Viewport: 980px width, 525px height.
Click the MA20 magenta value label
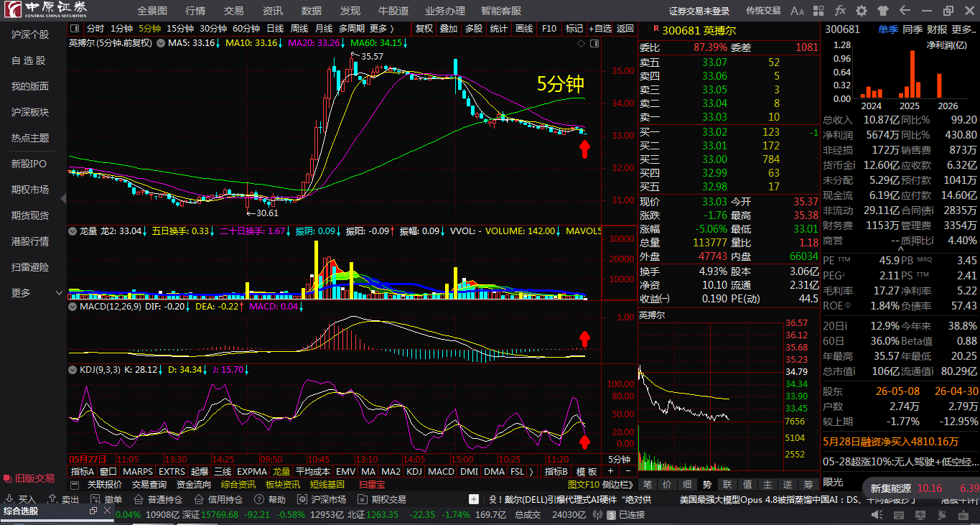(315, 43)
